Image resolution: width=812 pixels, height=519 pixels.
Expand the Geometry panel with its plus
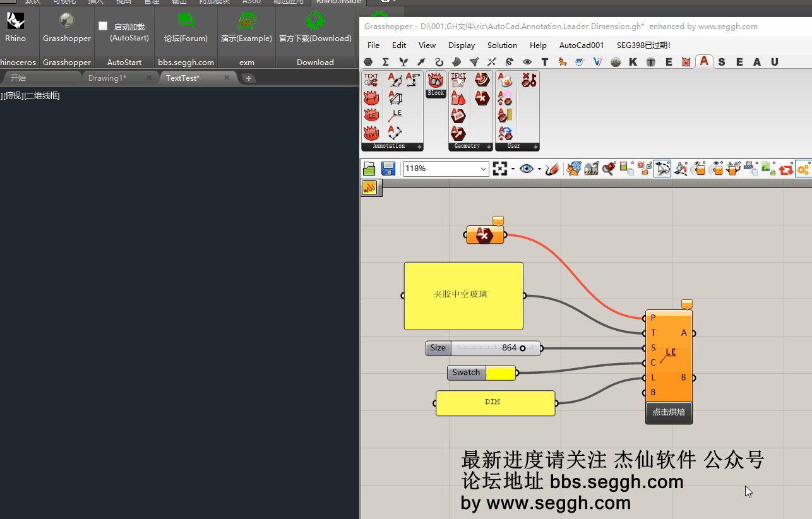pos(489,146)
